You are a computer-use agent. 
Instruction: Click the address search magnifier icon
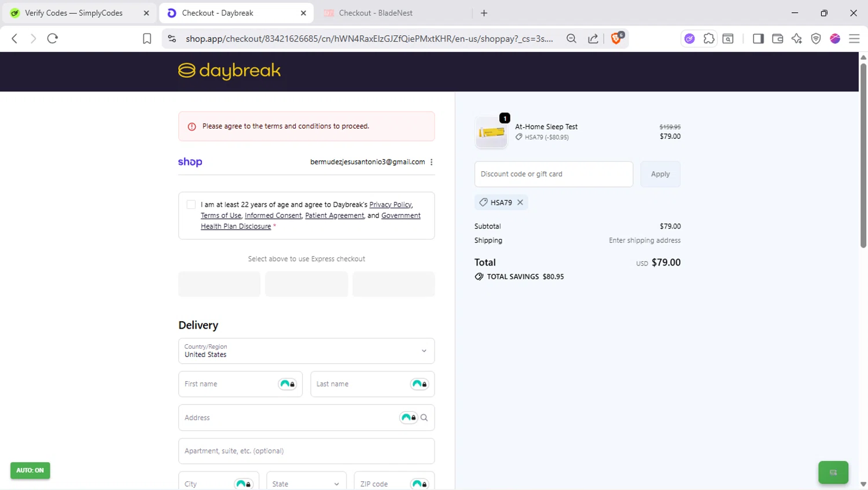(x=424, y=418)
